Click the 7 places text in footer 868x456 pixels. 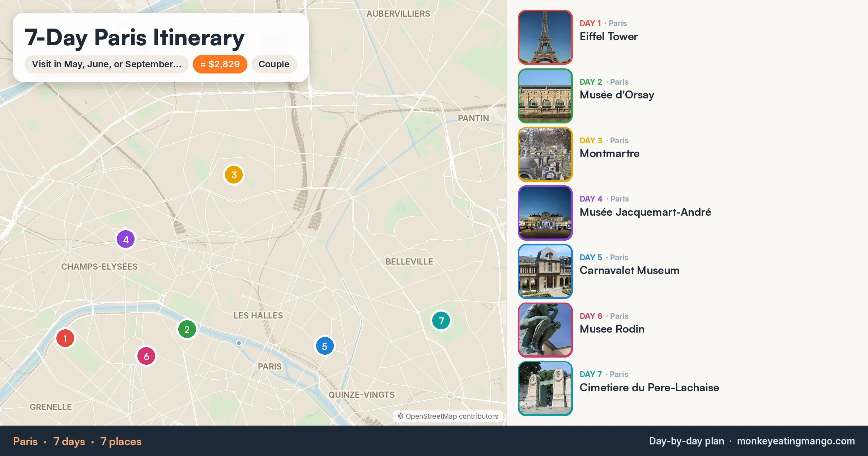(121, 442)
